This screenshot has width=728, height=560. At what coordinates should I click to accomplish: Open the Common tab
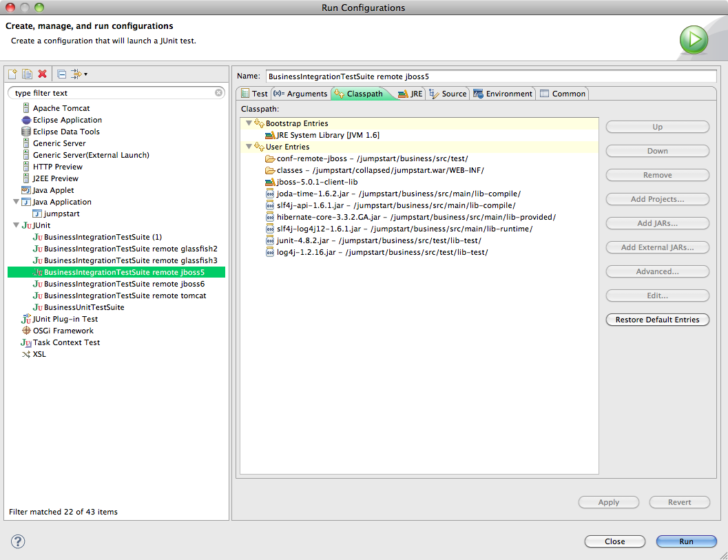(563, 94)
